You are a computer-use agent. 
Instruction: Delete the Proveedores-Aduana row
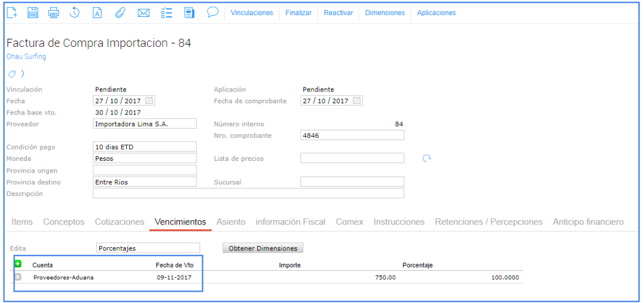point(17,277)
